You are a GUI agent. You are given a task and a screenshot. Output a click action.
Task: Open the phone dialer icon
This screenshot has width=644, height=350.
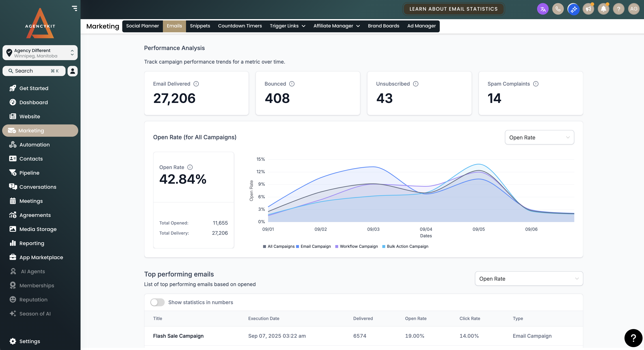(558, 9)
